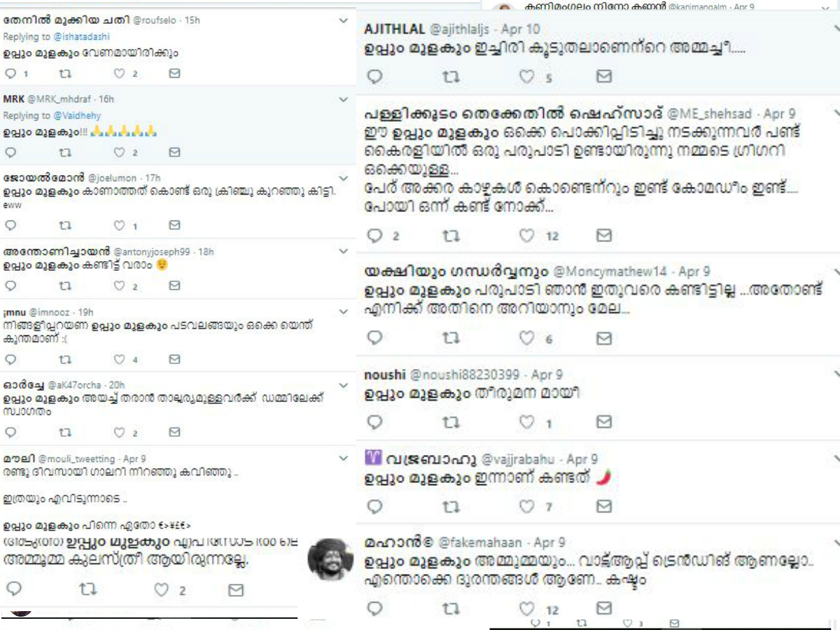Viewport: 840px width, 630px height.
Task: Like the @aK47orcha tweet
Action: (x=119, y=433)
